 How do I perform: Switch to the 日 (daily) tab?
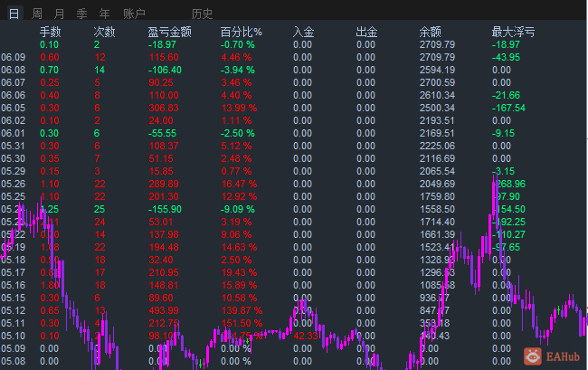pos(13,14)
